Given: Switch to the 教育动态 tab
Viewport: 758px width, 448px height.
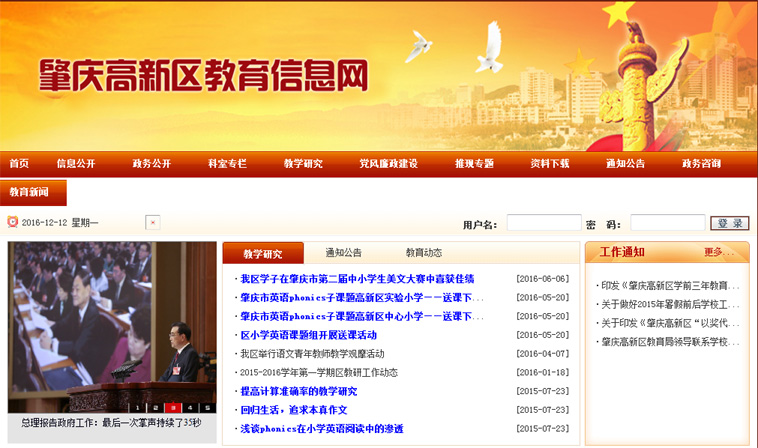Looking at the screenshot, I should pyautogui.click(x=423, y=253).
